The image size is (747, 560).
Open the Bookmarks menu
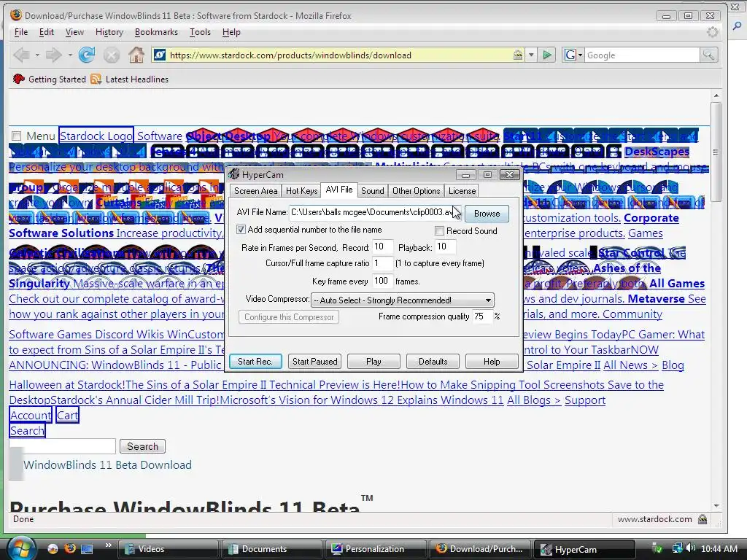[x=156, y=32]
